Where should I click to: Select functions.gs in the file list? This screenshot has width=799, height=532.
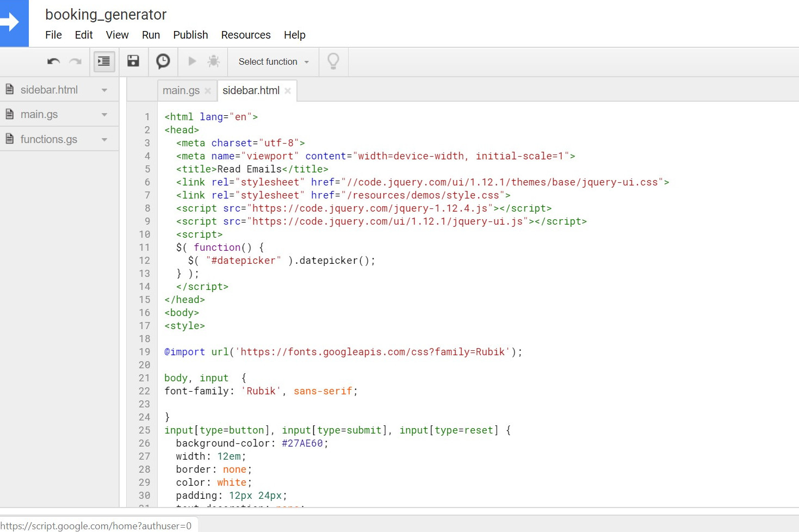click(x=49, y=139)
